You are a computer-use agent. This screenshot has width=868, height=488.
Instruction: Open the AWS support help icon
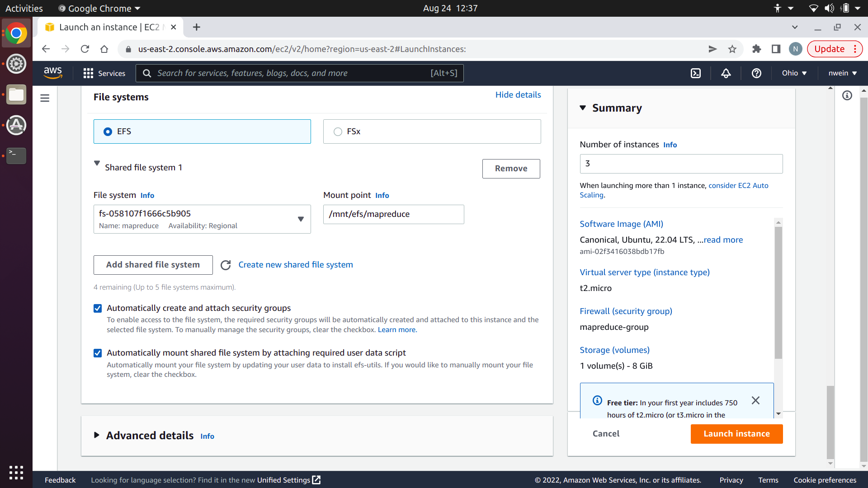pyautogui.click(x=756, y=73)
